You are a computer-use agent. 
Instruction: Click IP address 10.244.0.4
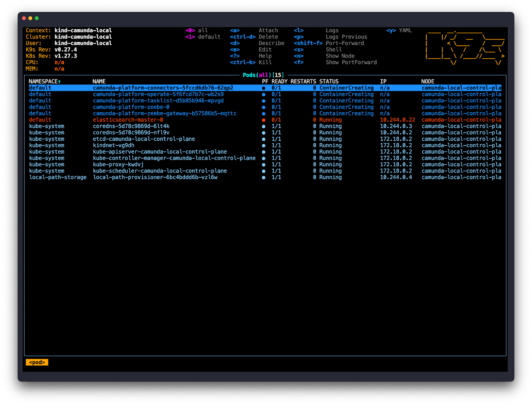coord(396,177)
